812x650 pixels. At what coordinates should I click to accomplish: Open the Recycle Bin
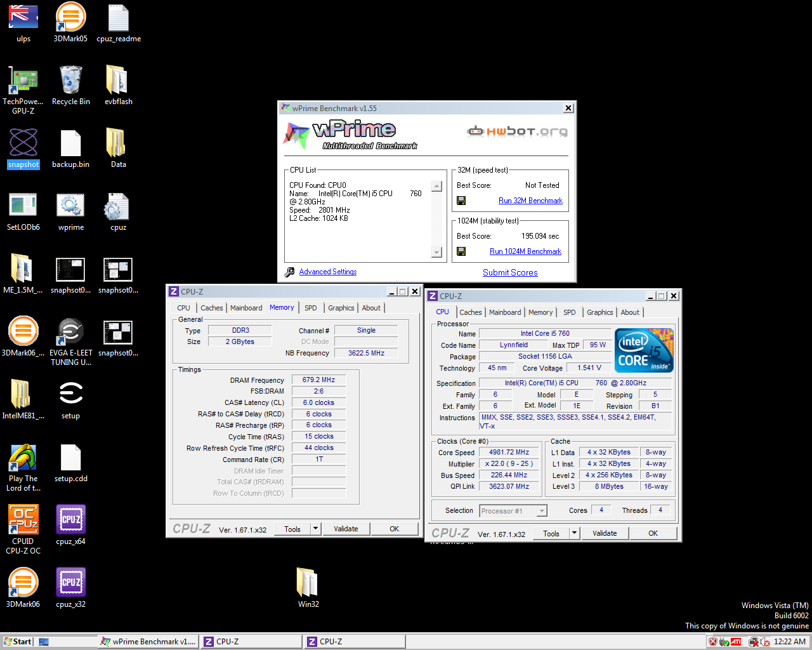[x=70, y=86]
